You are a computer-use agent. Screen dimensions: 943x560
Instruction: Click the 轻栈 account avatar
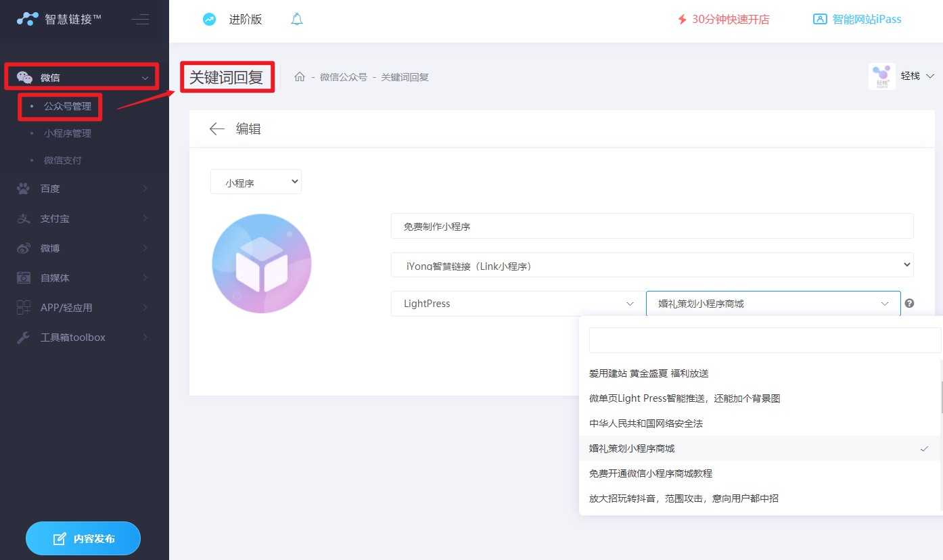(x=881, y=76)
